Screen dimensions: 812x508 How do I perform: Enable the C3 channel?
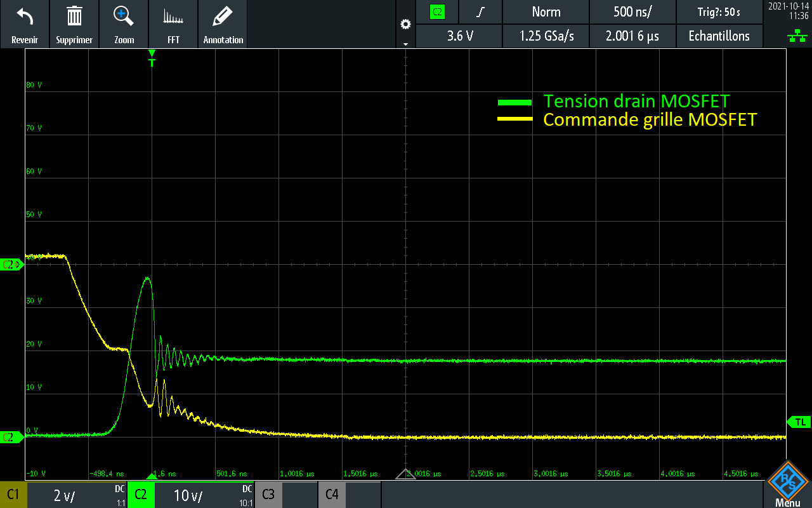[268, 495]
